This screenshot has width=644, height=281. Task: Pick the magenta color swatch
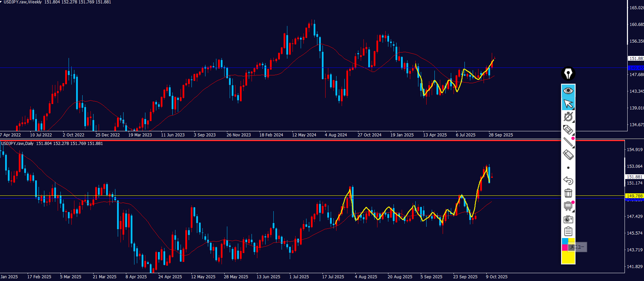565,247
